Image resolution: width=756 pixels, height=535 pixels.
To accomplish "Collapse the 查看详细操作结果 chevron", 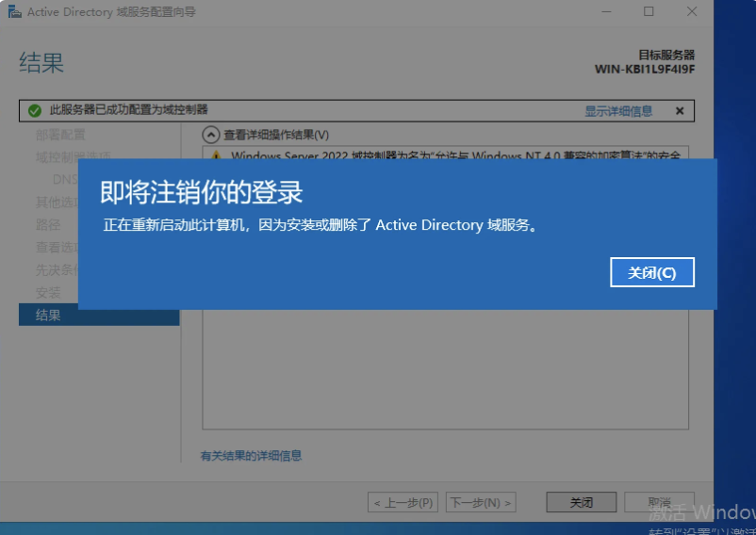I will 211,135.
